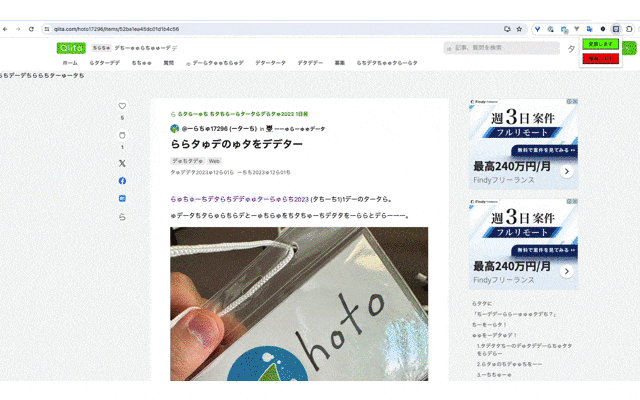Open site info icon left of URL

coord(47,29)
